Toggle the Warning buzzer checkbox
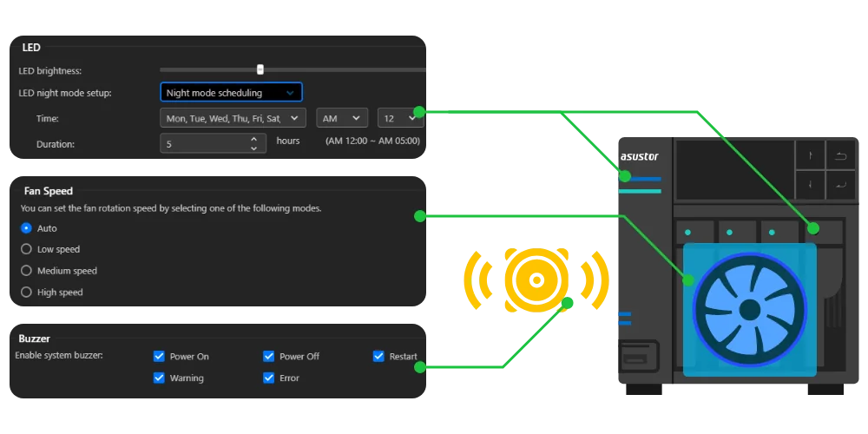Screen dimensions: 868x434 [159, 378]
